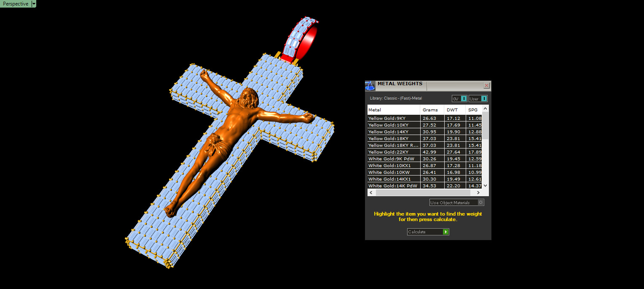Click the Perspective viewport label
Image resolution: width=644 pixels, height=289 pixels.
(16, 4)
